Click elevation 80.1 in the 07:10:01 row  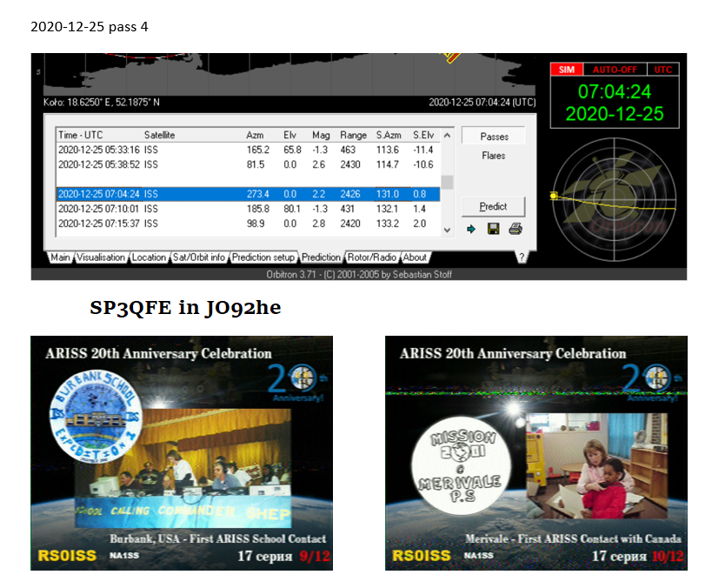pyautogui.click(x=292, y=209)
